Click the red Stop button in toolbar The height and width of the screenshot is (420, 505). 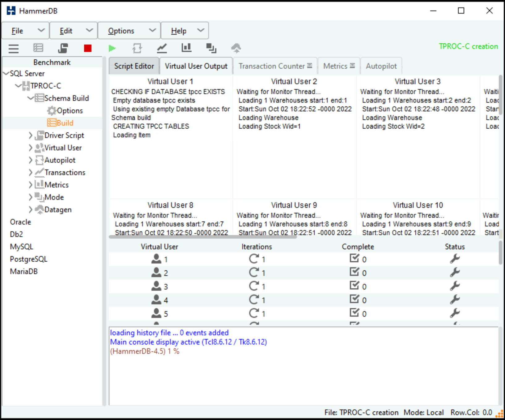click(88, 48)
